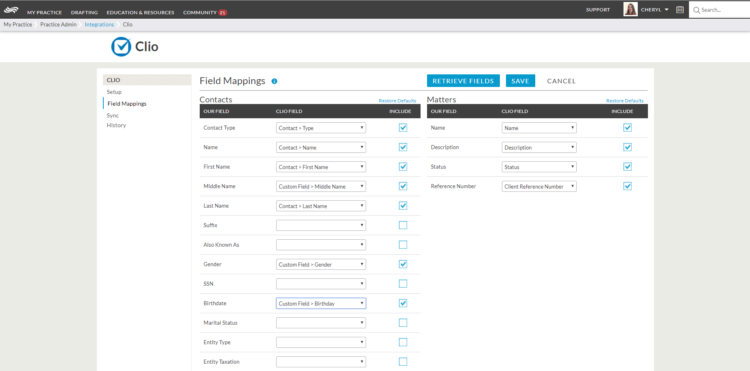This screenshot has width=750, height=371.
Task: Open the Community menu
Action: pyautogui.click(x=199, y=12)
